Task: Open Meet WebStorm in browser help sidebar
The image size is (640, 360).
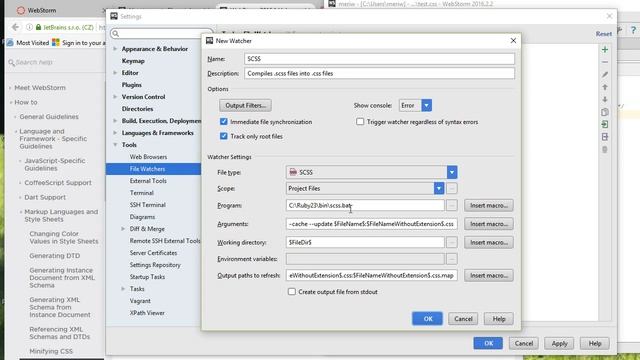Action: (x=40, y=88)
